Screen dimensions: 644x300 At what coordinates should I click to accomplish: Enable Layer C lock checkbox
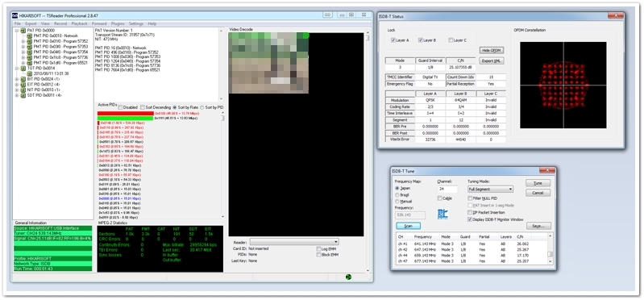click(451, 40)
